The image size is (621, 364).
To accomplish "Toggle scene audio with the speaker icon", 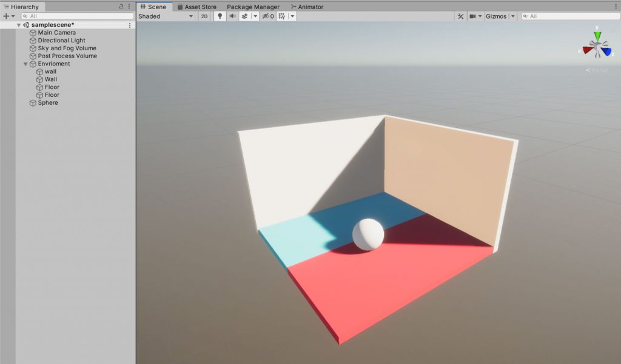I will 232,16.
